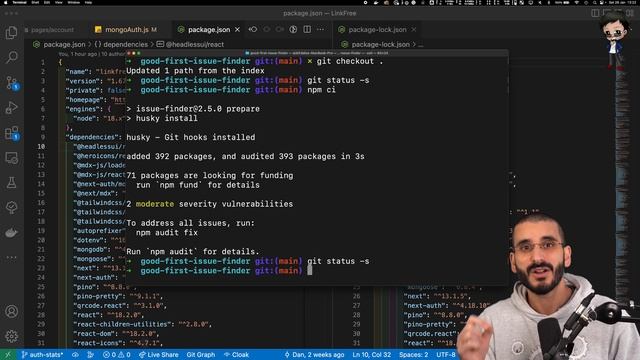
Task: Click the terminal 'npm ci' command line
Action: pyautogui.click(x=321, y=90)
